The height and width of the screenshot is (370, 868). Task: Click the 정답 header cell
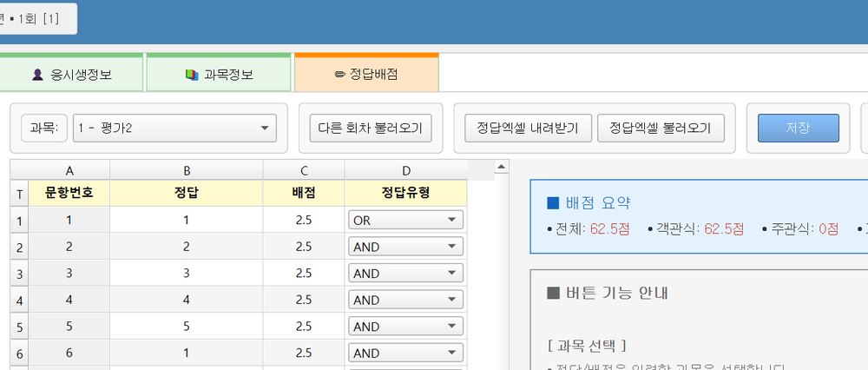(x=186, y=193)
